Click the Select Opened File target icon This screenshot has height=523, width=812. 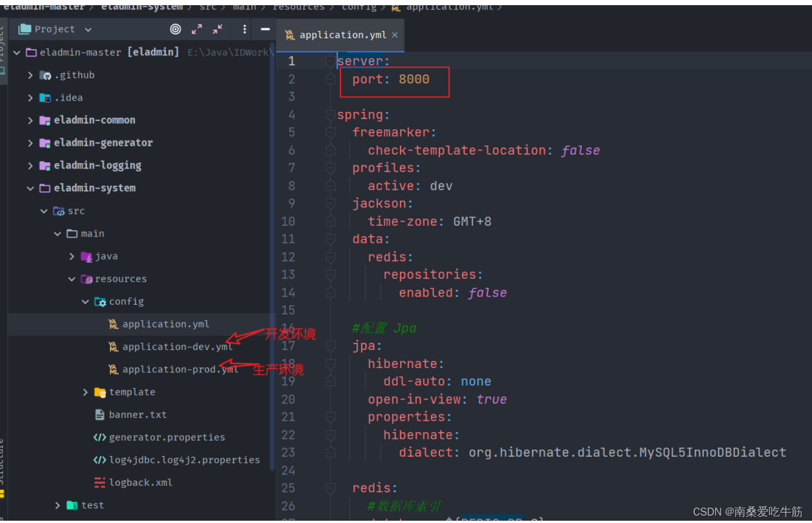point(175,29)
